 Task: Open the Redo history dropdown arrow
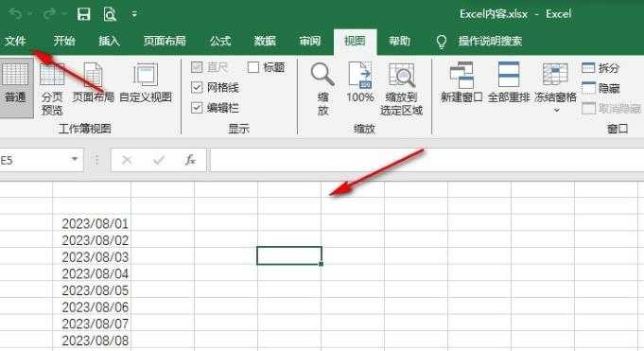64,14
